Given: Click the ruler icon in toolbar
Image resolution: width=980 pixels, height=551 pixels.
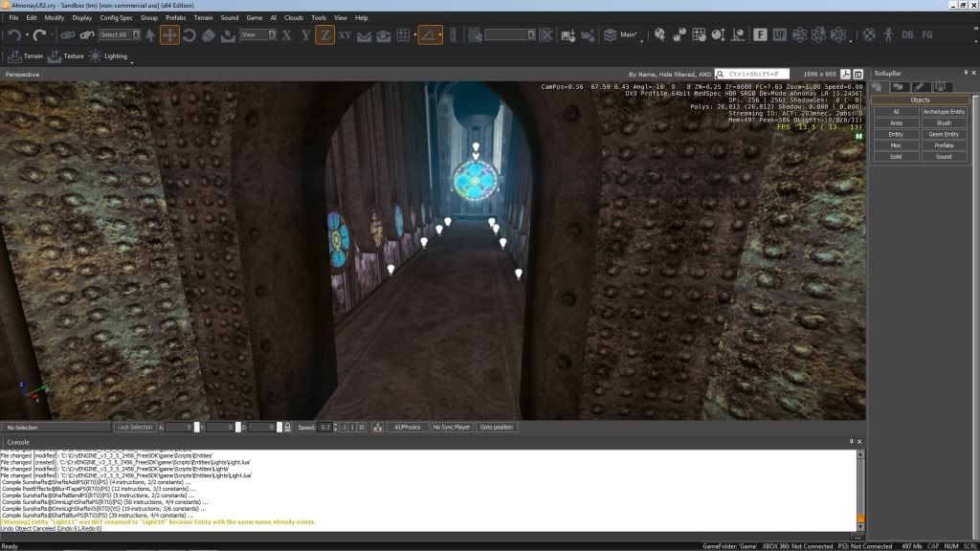Looking at the screenshot, I should (x=453, y=35).
